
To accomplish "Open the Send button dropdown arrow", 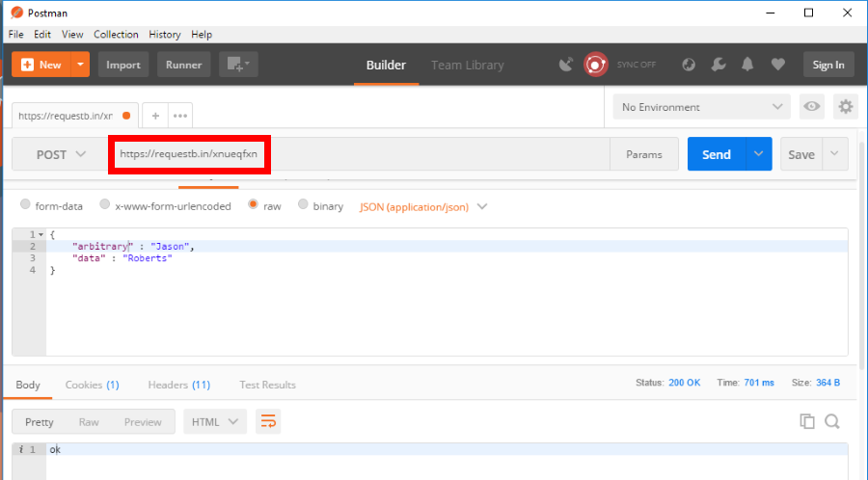I will (758, 154).
